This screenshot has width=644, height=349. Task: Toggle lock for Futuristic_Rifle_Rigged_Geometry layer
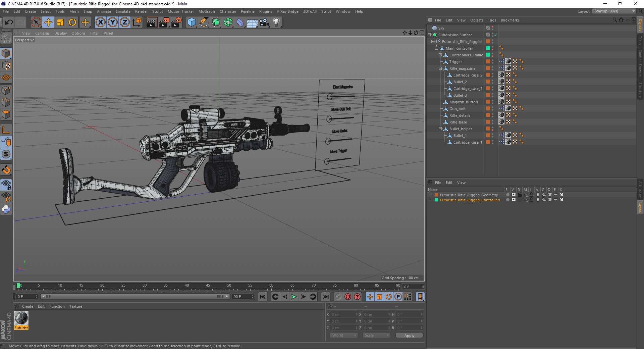tap(531, 195)
